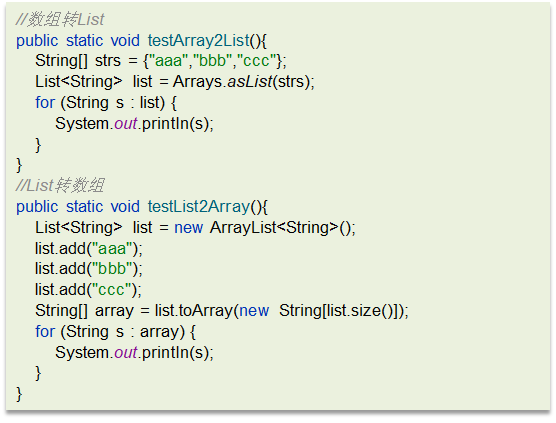Click the for loop over array
The width and height of the screenshot is (556, 423).
click(x=115, y=332)
